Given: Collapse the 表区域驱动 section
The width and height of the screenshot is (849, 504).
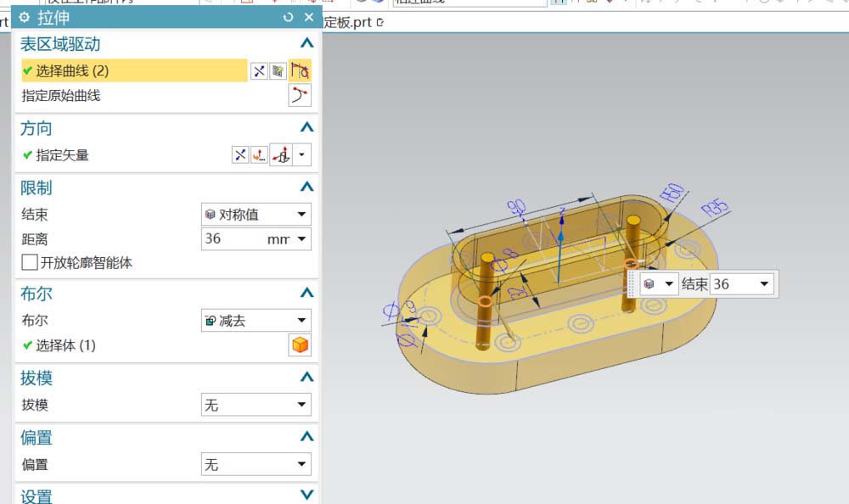Looking at the screenshot, I should pos(306,44).
